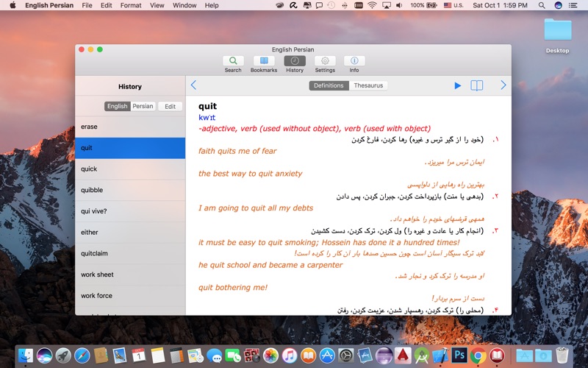The image size is (588, 368).
Task: Switch to the Definitions view
Action: 329,85
